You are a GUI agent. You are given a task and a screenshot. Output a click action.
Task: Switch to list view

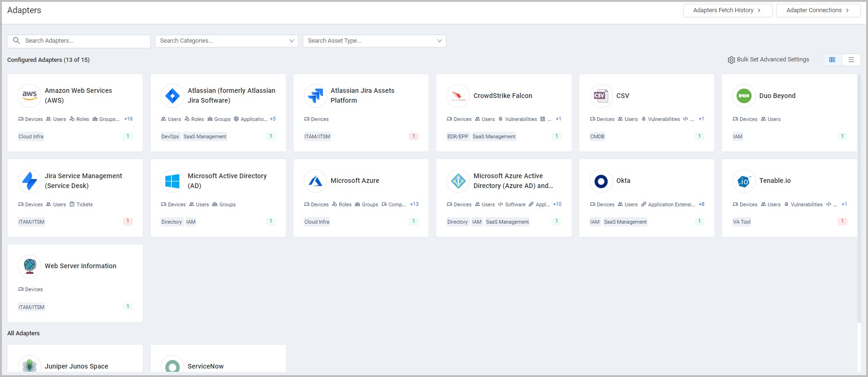tap(851, 60)
